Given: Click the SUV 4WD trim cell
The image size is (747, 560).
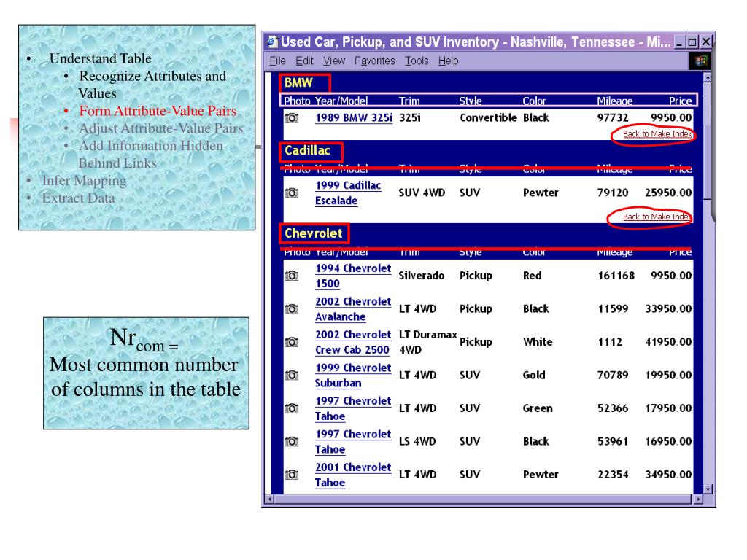Looking at the screenshot, I should pos(422,192).
